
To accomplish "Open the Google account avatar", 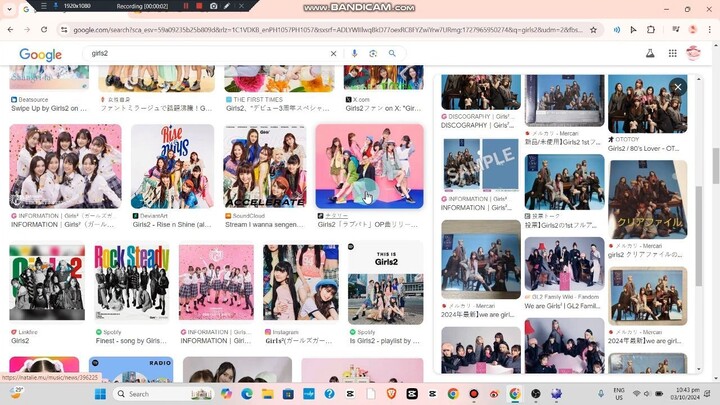I will (x=693, y=53).
